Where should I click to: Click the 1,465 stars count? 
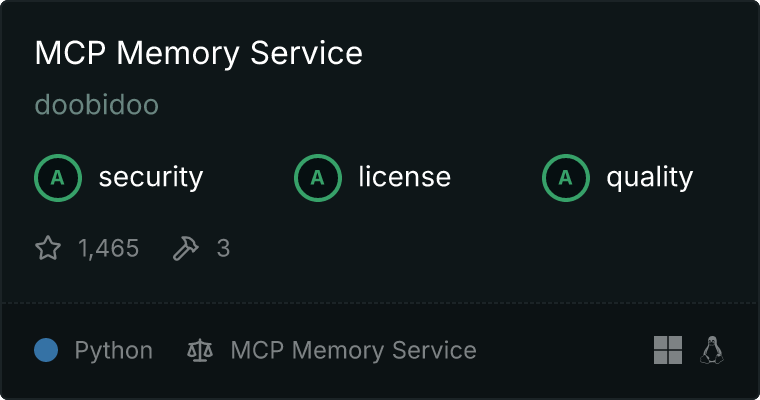(x=109, y=248)
